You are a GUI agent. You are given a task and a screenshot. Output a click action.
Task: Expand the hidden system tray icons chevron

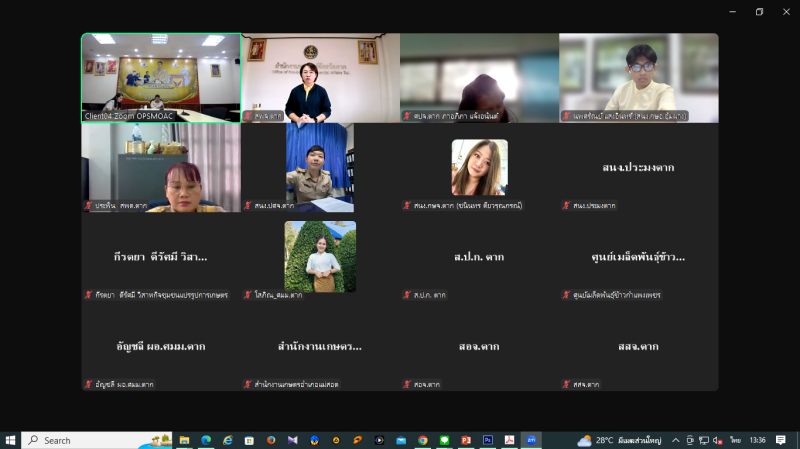[x=676, y=440]
